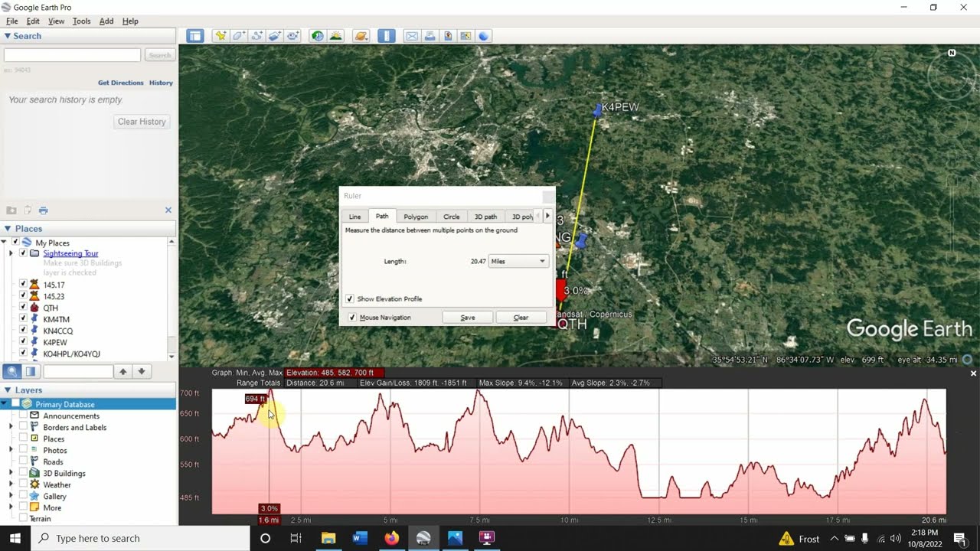Toggle the sidebar visibility icon in toolbar
This screenshot has width=980, height=551.
point(195,36)
